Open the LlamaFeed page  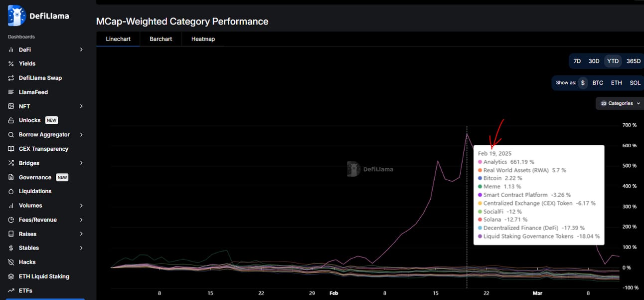(33, 92)
